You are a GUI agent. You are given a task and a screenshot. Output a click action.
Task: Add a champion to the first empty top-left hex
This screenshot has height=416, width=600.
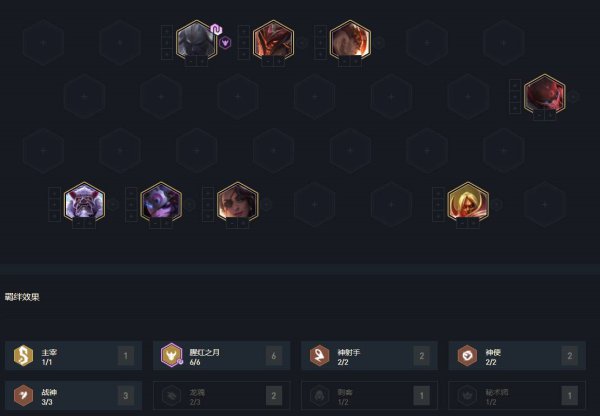43,43
